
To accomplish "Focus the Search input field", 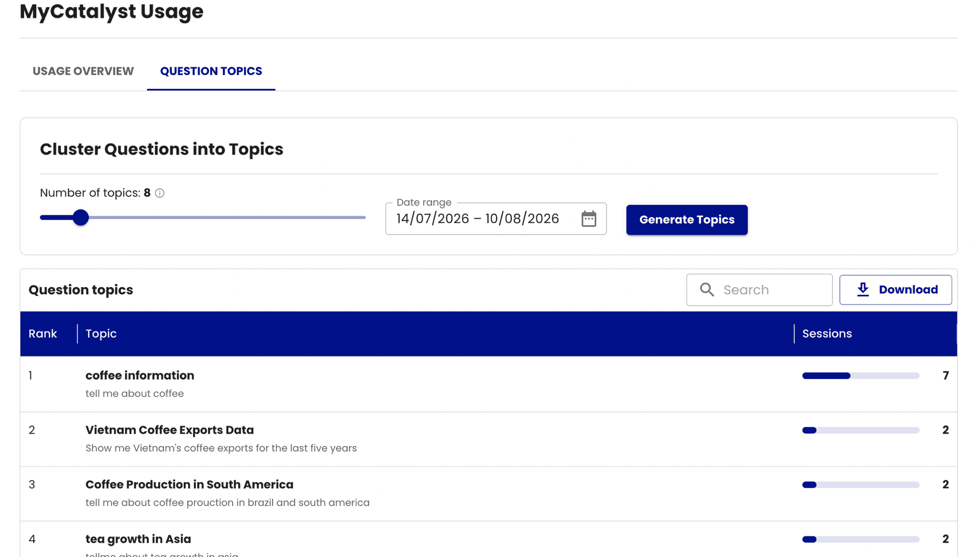I will [x=759, y=290].
